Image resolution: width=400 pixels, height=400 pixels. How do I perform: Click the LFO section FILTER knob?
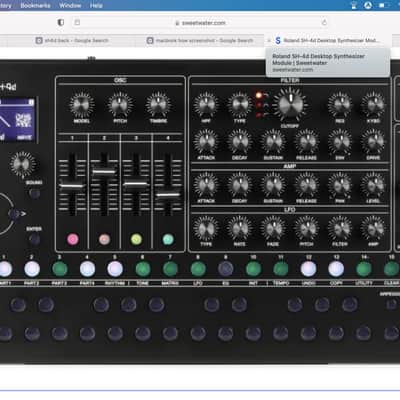(x=340, y=228)
